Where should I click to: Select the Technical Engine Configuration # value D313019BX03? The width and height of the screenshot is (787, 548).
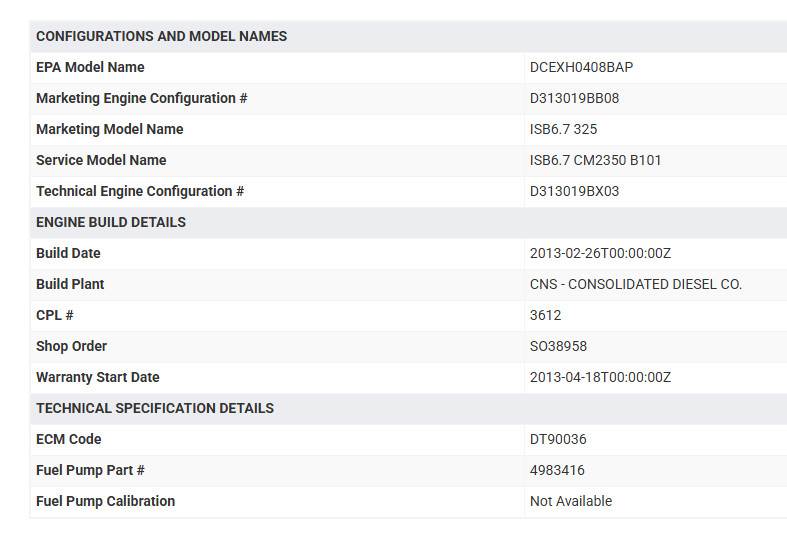(x=574, y=192)
